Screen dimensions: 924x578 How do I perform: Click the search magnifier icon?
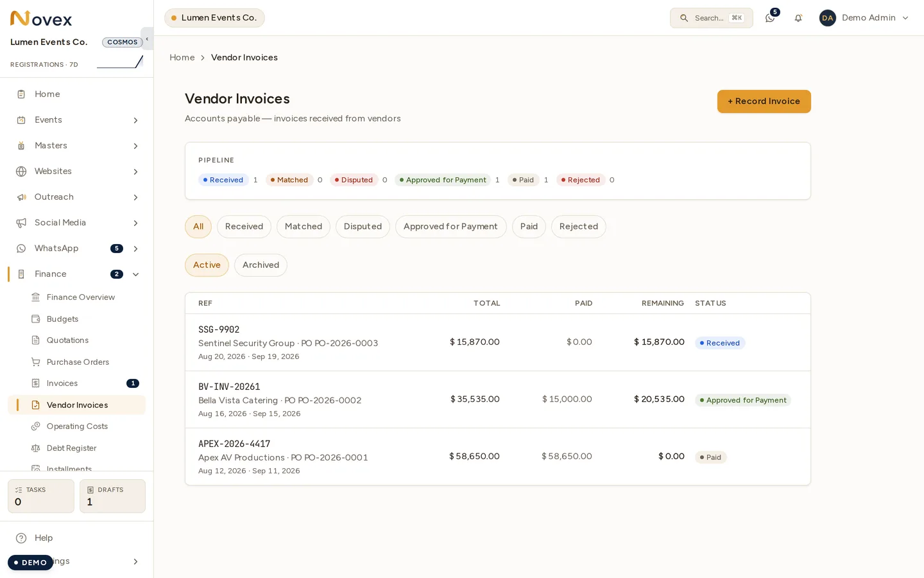tap(684, 18)
